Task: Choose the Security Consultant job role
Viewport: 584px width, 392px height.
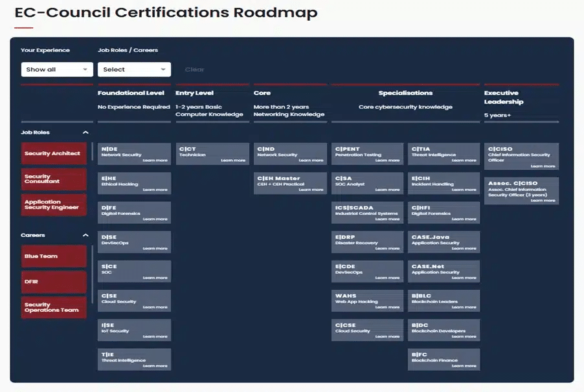Action: click(x=54, y=179)
